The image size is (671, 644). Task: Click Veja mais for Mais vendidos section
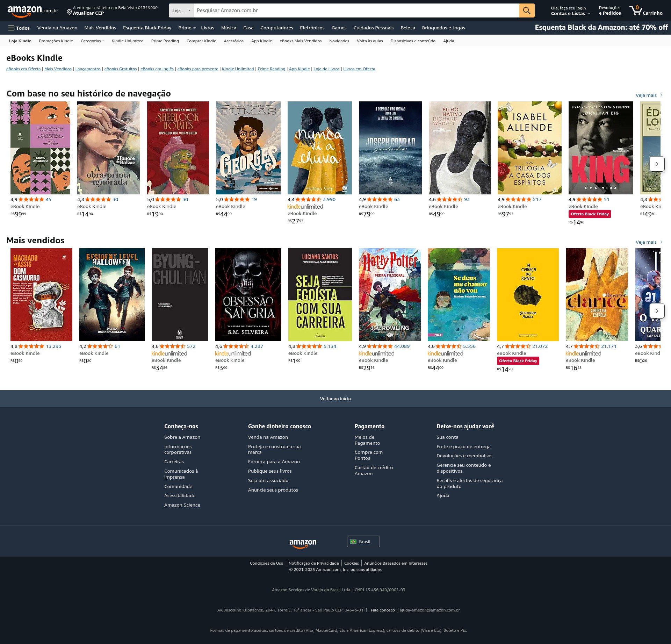click(x=649, y=242)
